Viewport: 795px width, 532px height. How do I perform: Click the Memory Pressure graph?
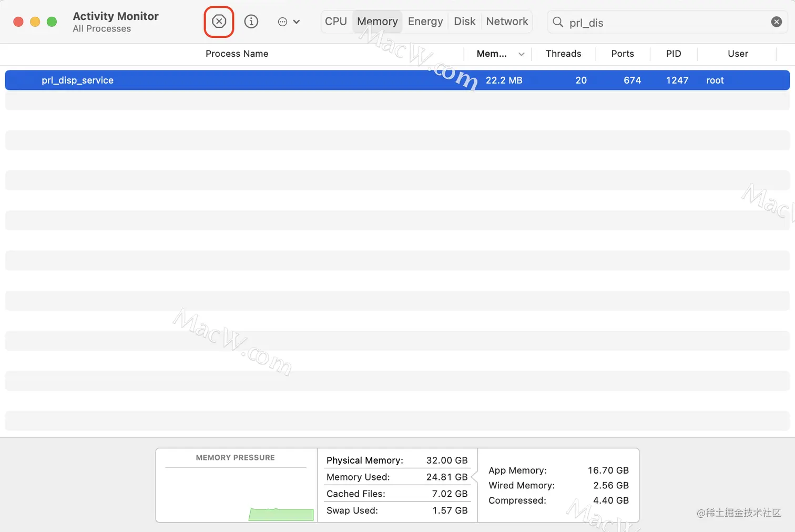tap(236, 494)
